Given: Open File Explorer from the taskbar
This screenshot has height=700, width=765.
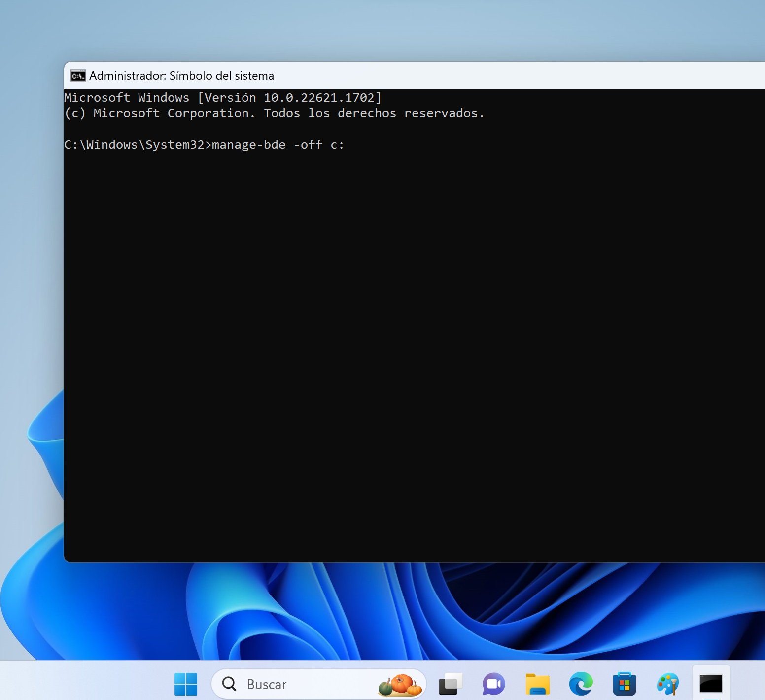Looking at the screenshot, I should coord(537,684).
